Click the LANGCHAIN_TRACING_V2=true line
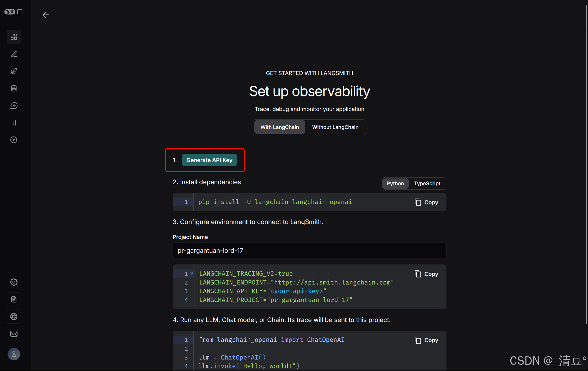This screenshot has width=588, height=371. (x=246, y=274)
